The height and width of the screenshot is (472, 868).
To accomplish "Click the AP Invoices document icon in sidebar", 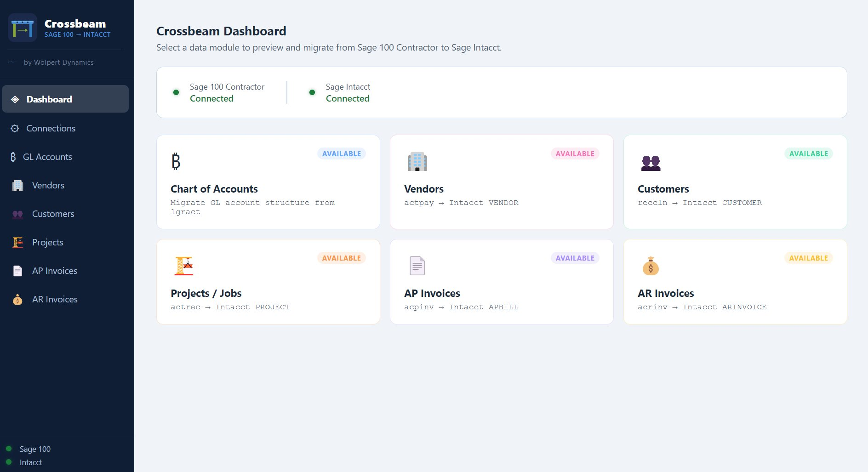I will [17, 271].
